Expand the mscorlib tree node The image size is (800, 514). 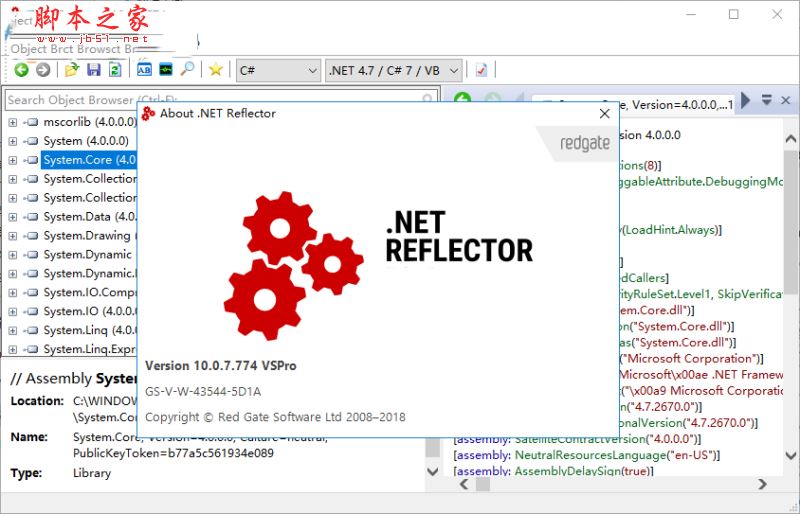pos(13,123)
